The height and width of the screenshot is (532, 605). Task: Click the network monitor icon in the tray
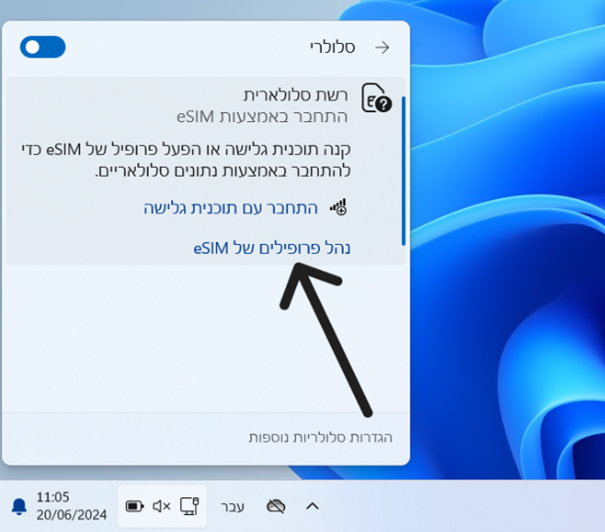(x=189, y=506)
